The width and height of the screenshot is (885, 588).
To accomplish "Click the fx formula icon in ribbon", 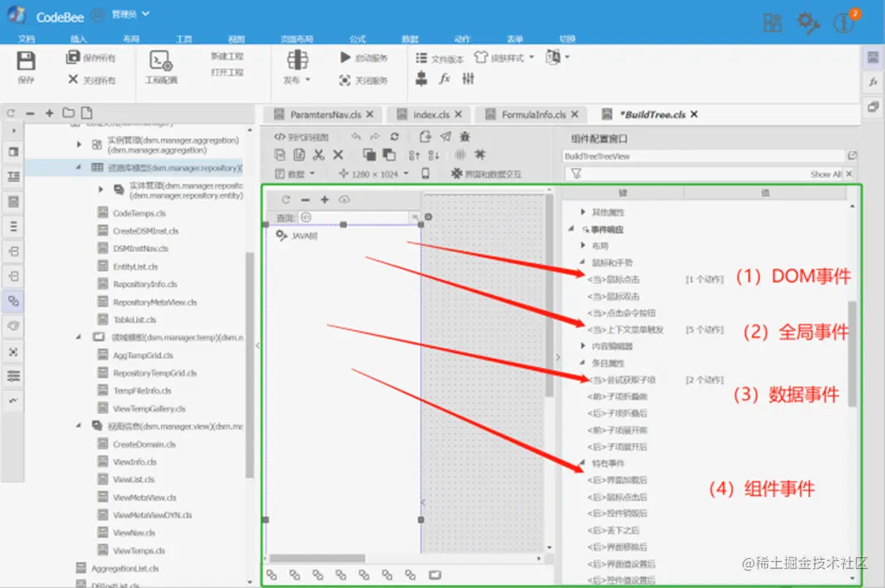I will (444, 79).
